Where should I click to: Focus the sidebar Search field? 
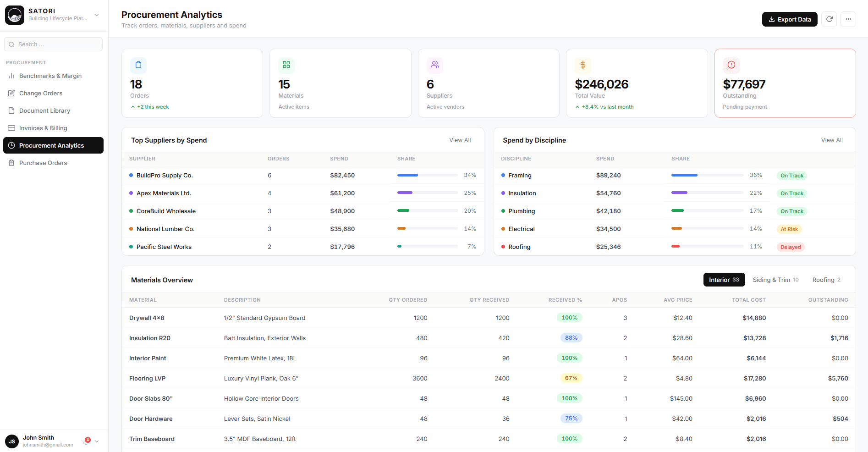pyautogui.click(x=53, y=44)
